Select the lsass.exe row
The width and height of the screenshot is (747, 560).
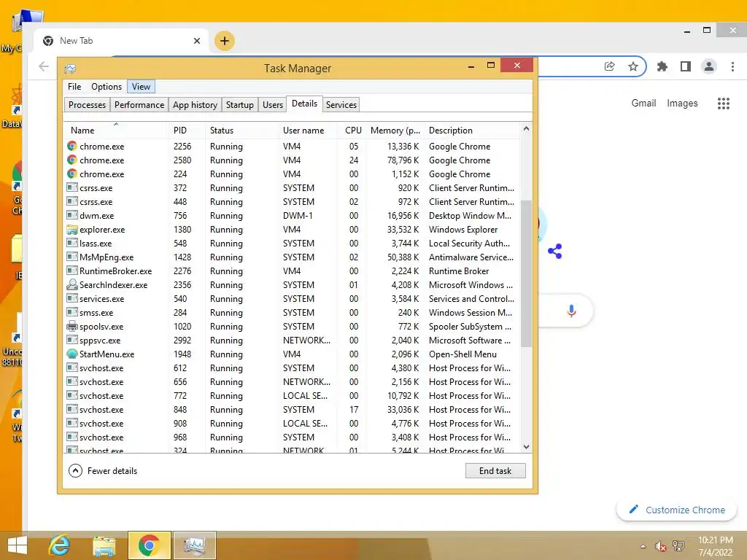[293, 244]
